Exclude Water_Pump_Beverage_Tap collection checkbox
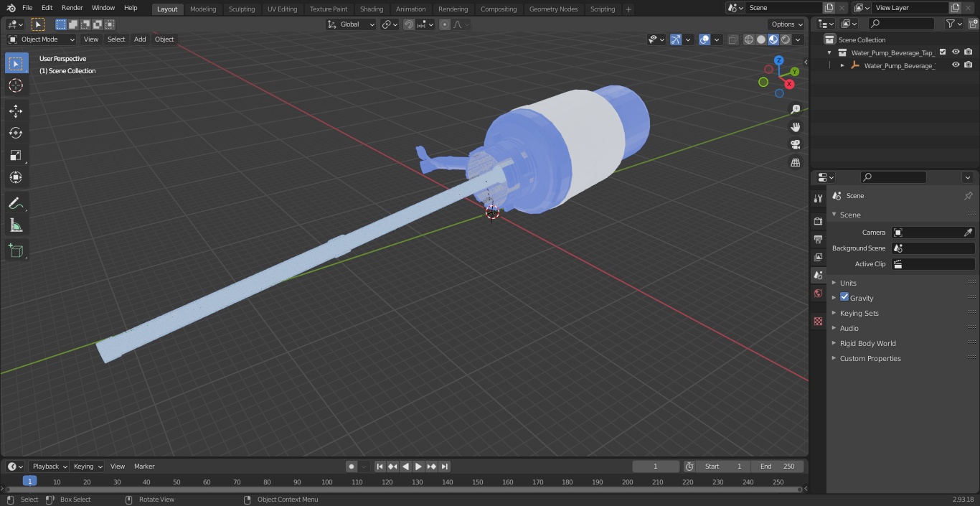 pos(943,52)
